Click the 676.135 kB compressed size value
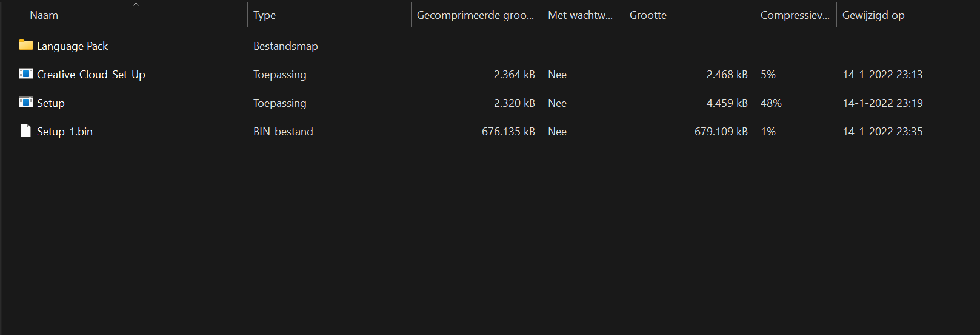This screenshot has height=335, width=980. click(x=508, y=132)
